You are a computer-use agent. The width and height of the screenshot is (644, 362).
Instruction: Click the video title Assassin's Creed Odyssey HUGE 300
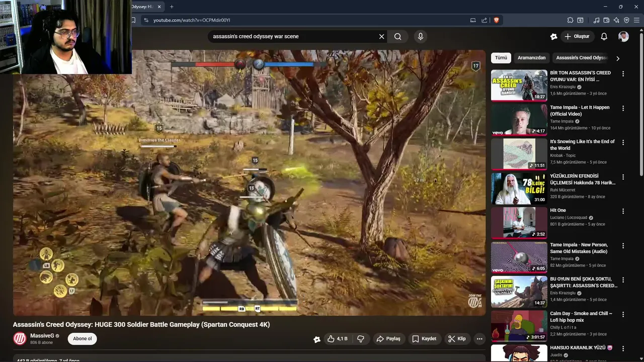click(x=141, y=324)
